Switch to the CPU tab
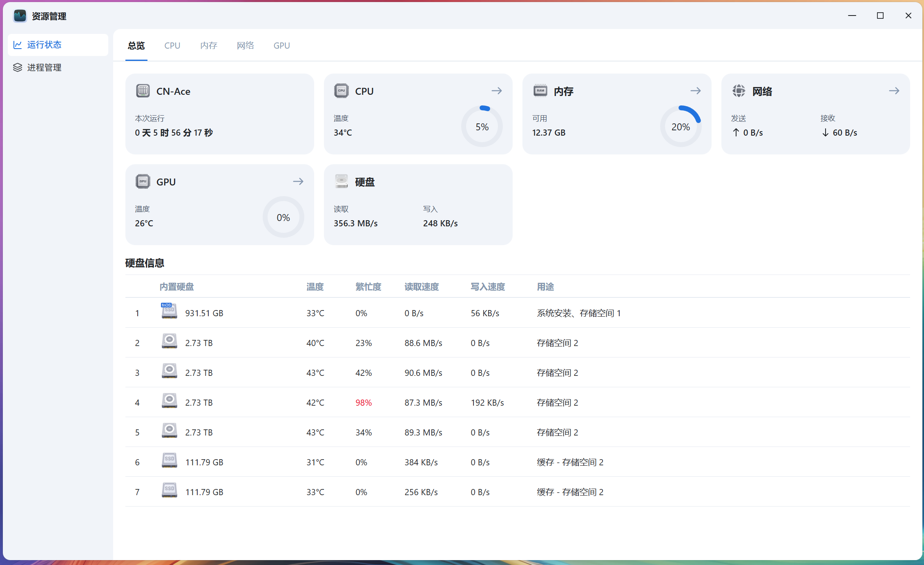This screenshot has width=924, height=565. point(172,45)
